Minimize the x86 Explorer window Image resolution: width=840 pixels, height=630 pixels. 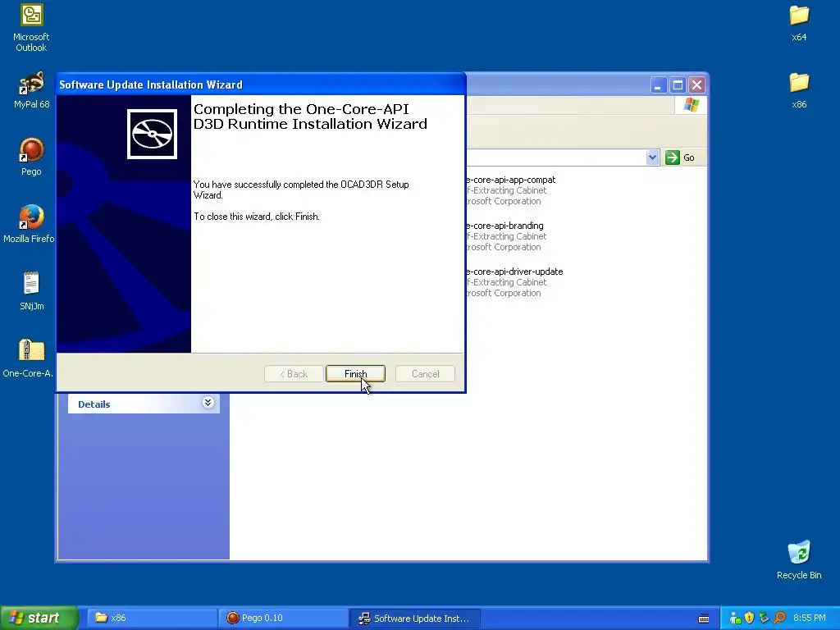click(x=659, y=84)
